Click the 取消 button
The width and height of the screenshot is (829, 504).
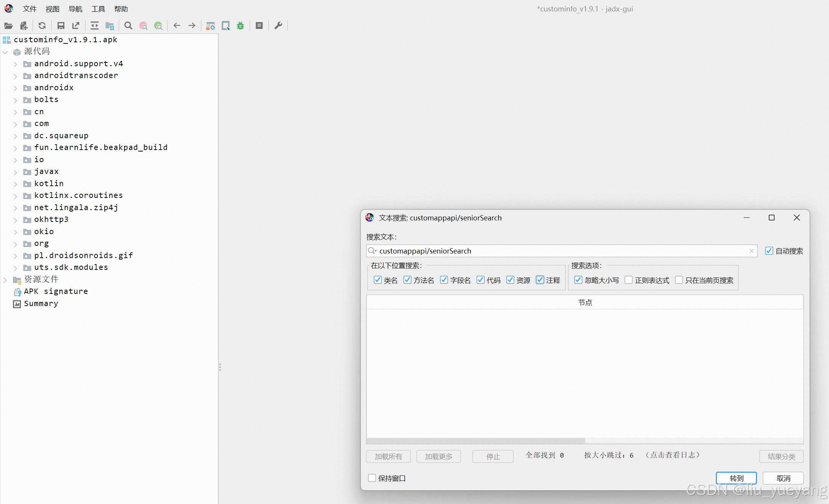coord(783,478)
